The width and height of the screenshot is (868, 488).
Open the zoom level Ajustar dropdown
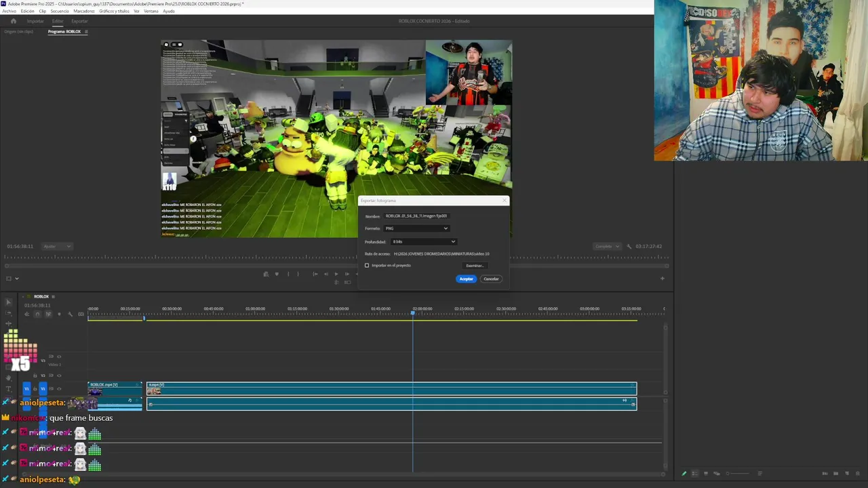click(57, 246)
